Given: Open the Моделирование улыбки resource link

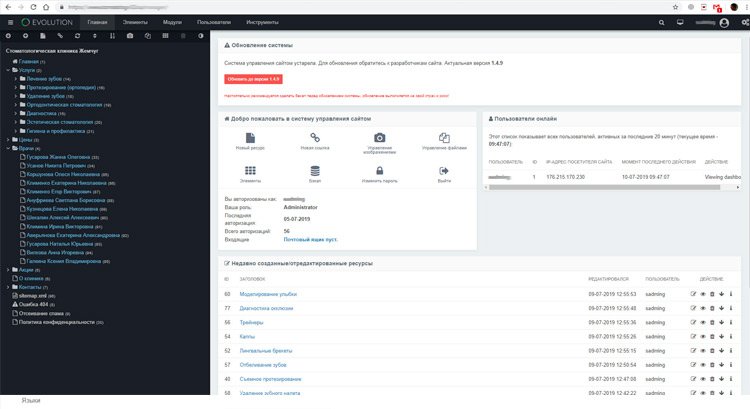Looking at the screenshot, I should point(268,294).
